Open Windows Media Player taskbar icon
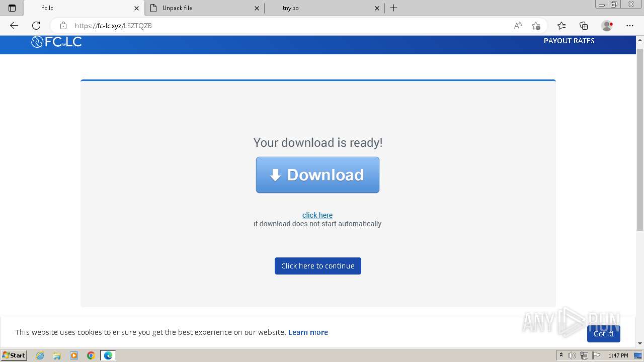The image size is (644, 362). (x=74, y=355)
